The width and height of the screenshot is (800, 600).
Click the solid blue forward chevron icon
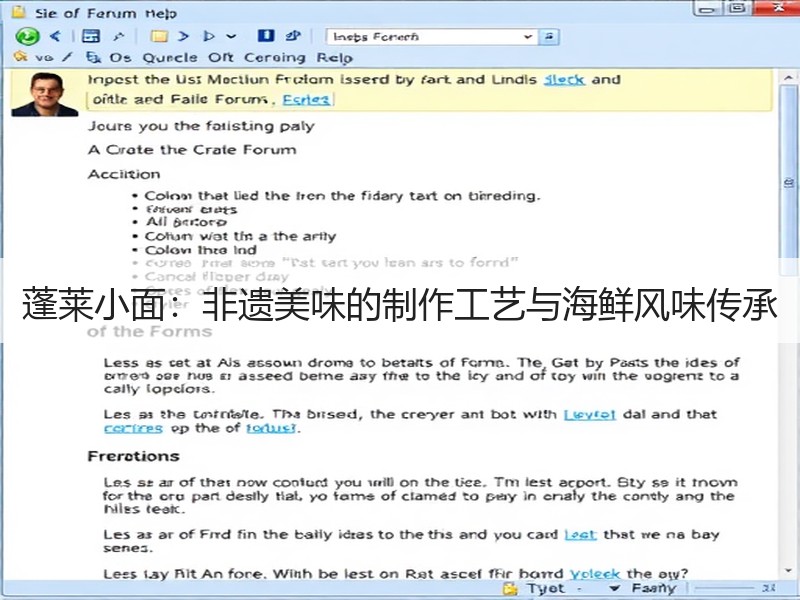pyautogui.click(x=184, y=36)
